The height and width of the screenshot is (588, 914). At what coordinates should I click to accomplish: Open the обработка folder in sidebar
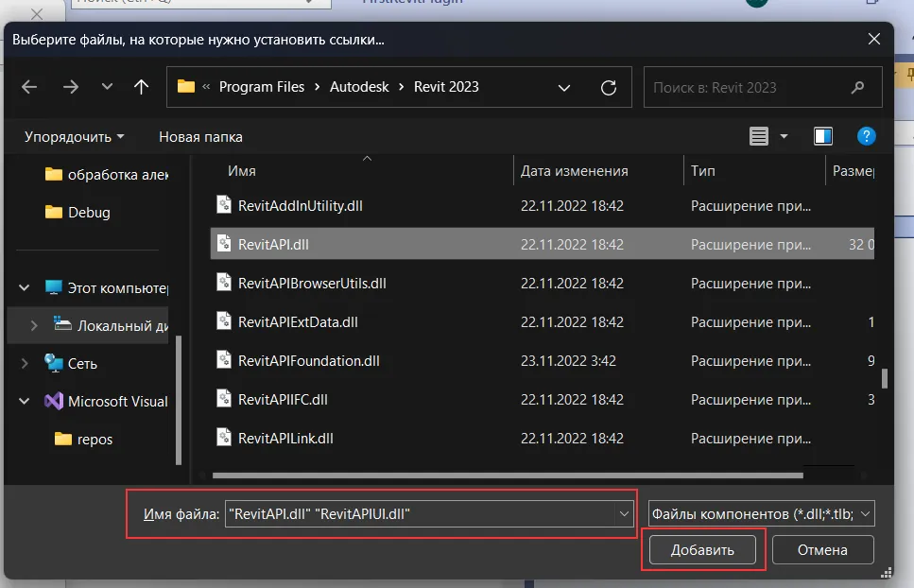pos(107,174)
